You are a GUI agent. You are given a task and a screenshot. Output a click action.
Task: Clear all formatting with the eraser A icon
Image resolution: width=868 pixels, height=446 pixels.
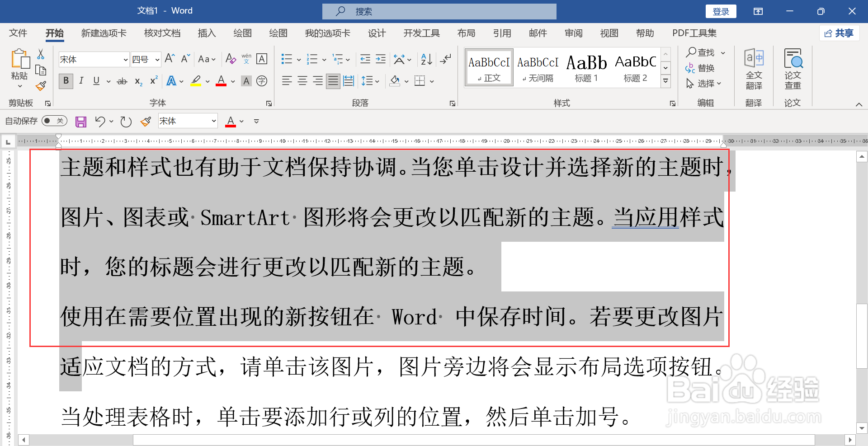point(231,59)
